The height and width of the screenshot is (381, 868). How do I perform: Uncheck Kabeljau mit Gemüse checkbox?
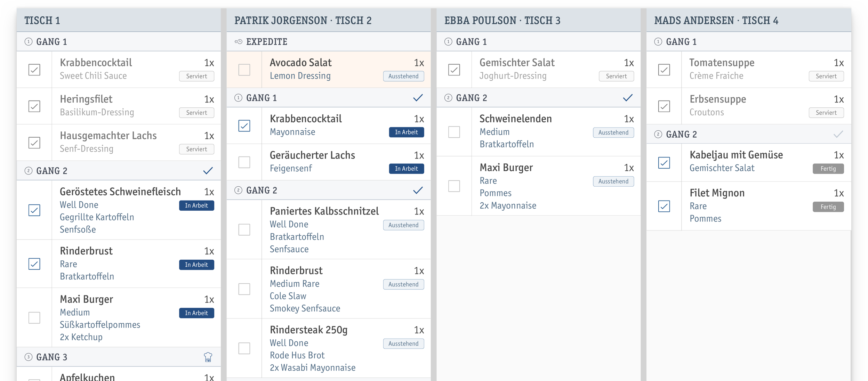click(664, 163)
